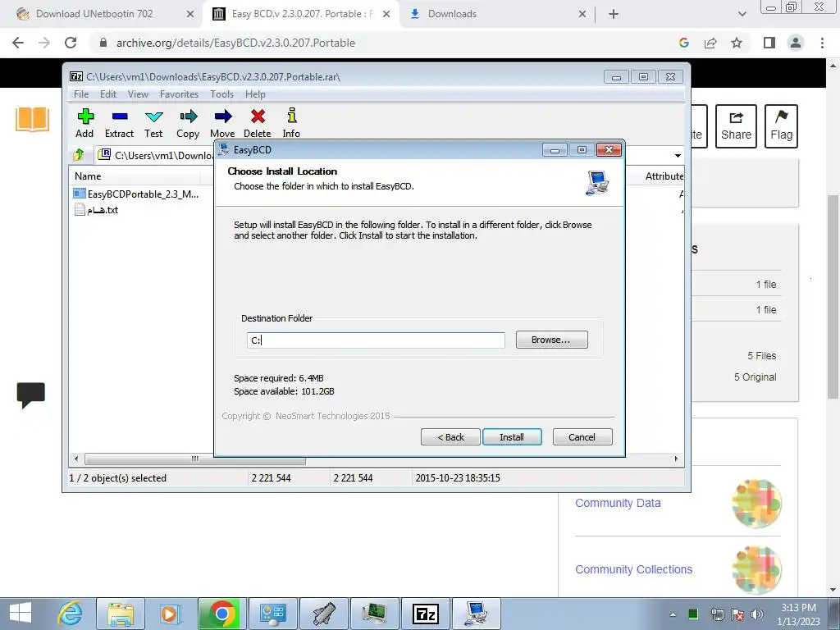Click the taskbar clock showing 3:13 PM
The height and width of the screenshot is (630, 840).
pos(798,614)
